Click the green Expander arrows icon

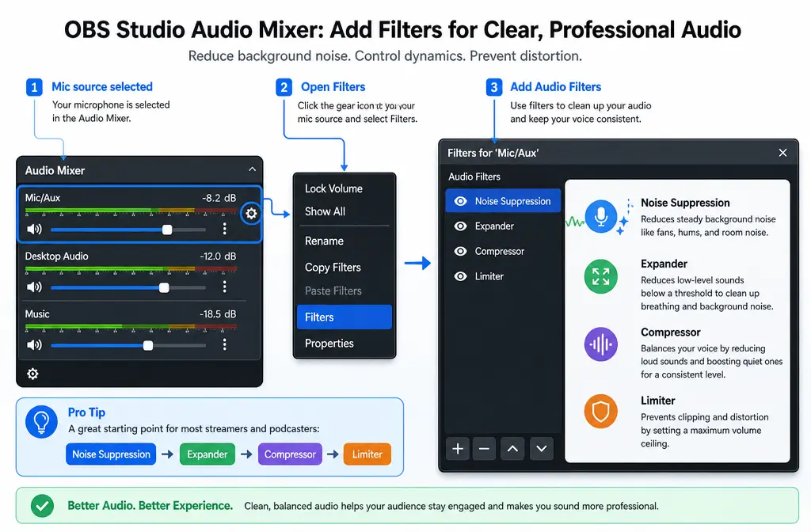coord(600,276)
